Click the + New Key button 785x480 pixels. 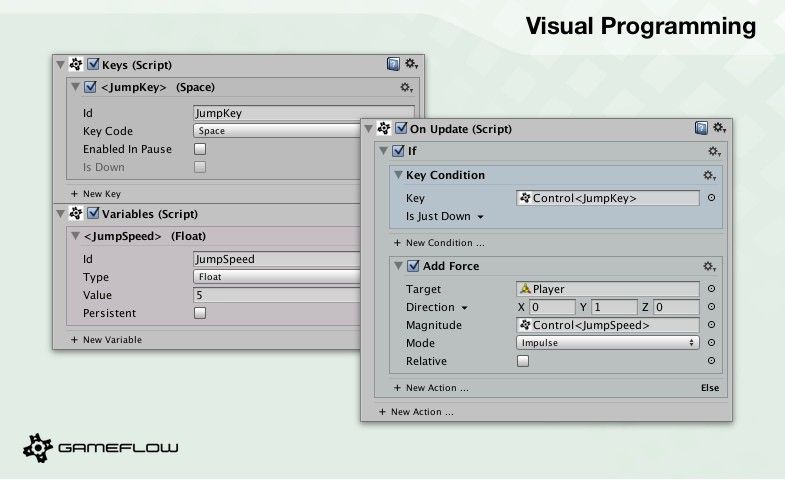tap(96, 194)
